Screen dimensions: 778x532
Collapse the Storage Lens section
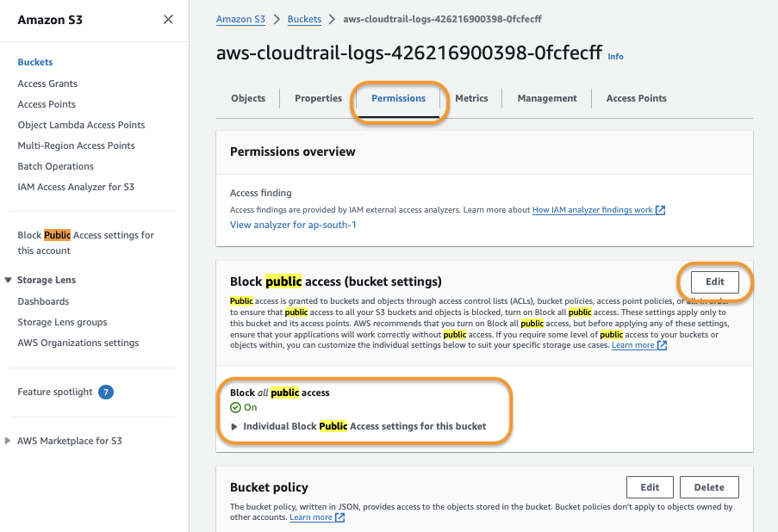[8, 280]
